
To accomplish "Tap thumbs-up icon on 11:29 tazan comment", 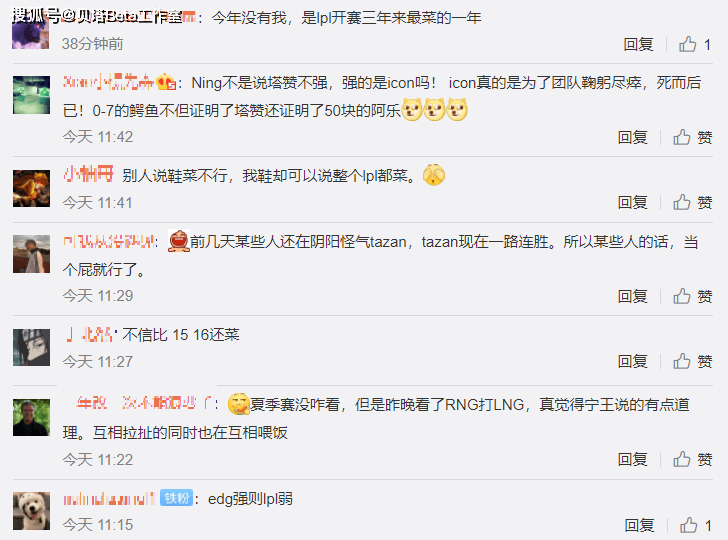I will coord(682,296).
